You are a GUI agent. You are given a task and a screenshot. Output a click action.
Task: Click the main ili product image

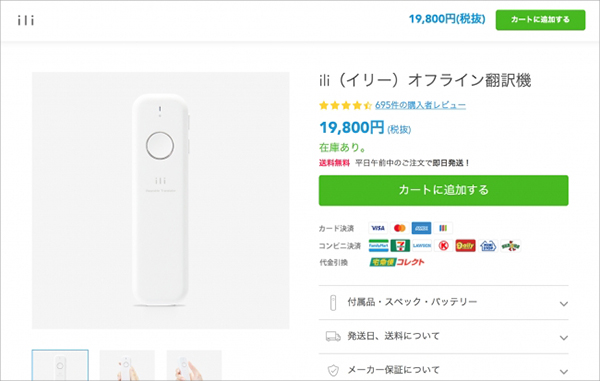[x=160, y=200]
